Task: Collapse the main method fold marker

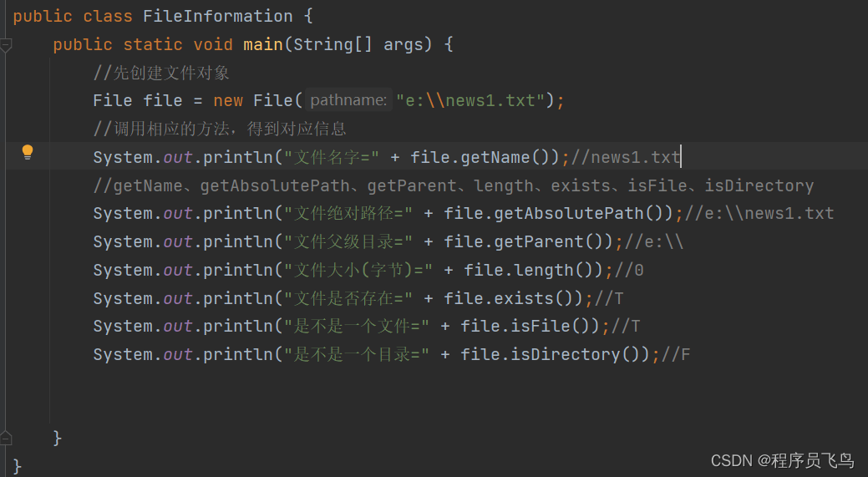Action: 7,45
